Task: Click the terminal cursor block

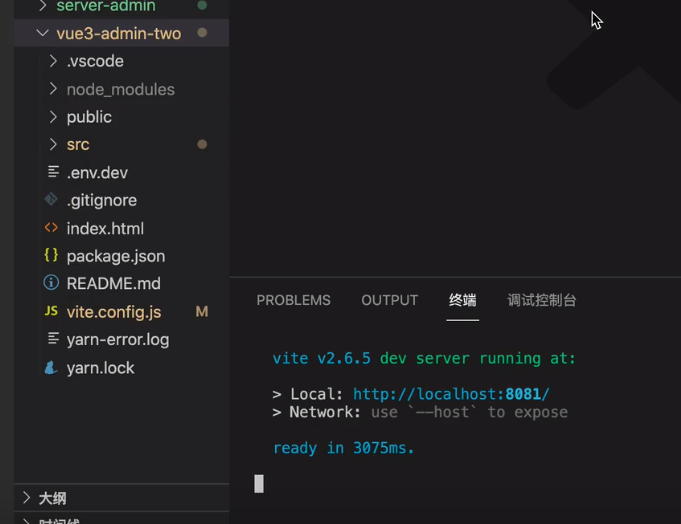Action: tap(259, 484)
